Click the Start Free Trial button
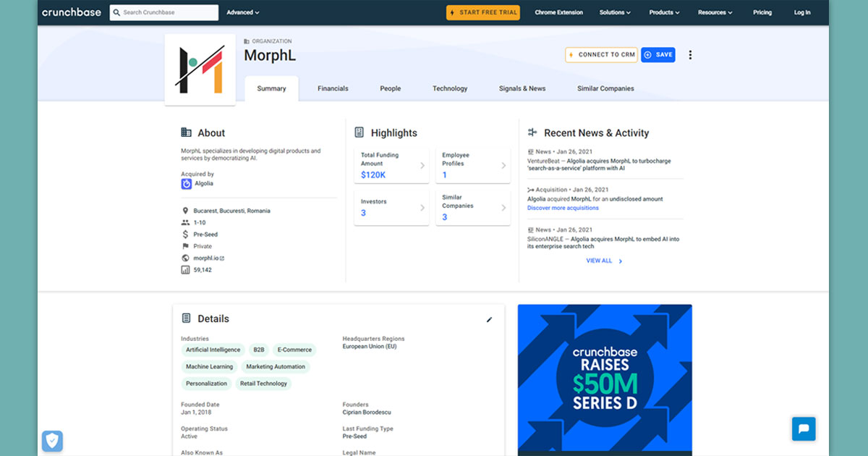This screenshot has width=868, height=456. [483, 12]
